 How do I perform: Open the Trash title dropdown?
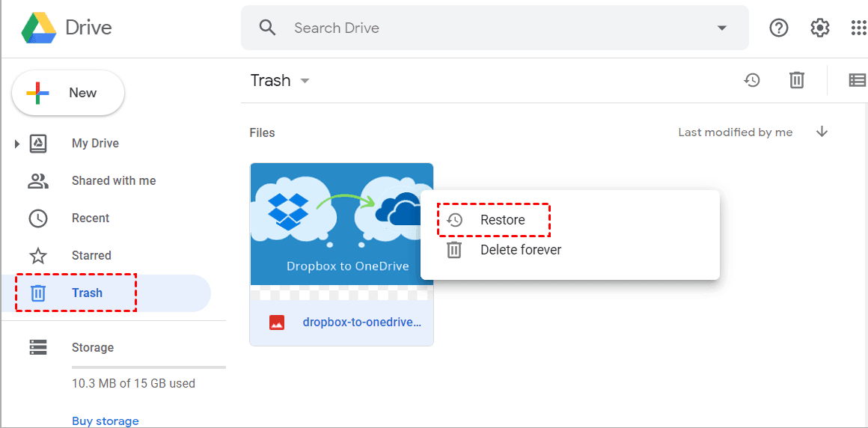coord(305,81)
